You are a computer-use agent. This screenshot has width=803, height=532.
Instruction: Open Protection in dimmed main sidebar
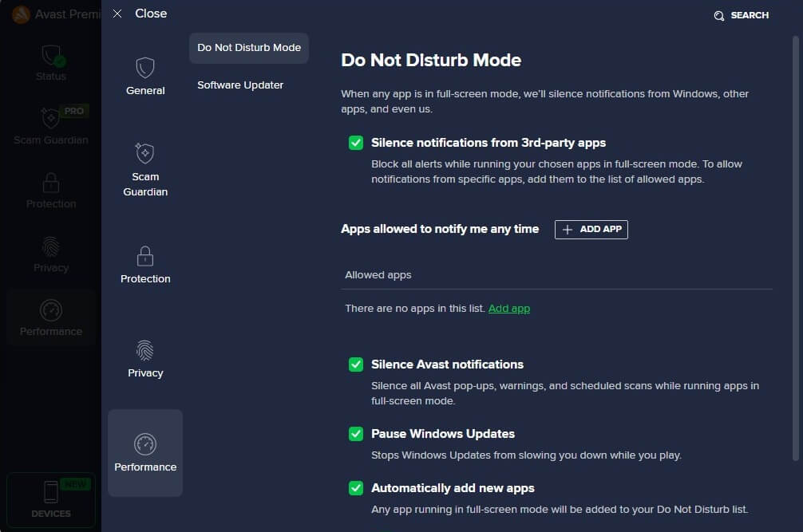(x=51, y=191)
